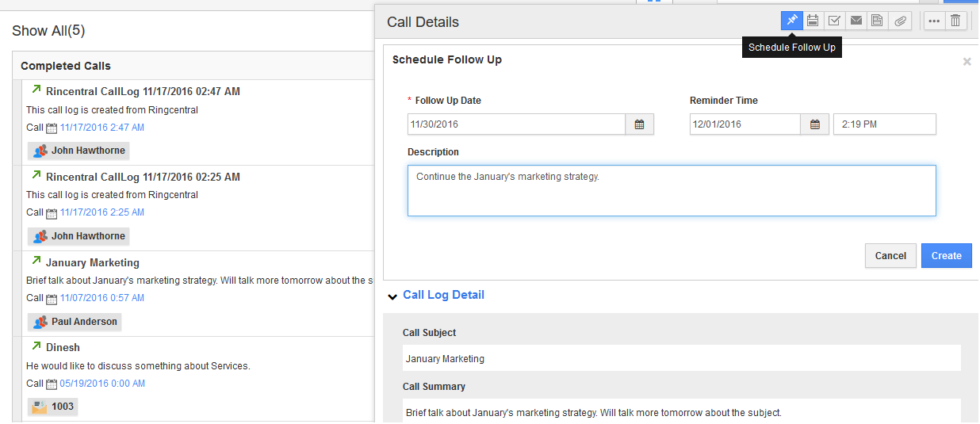
Task: Click the envelope email toolbar icon
Action: (856, 21)
